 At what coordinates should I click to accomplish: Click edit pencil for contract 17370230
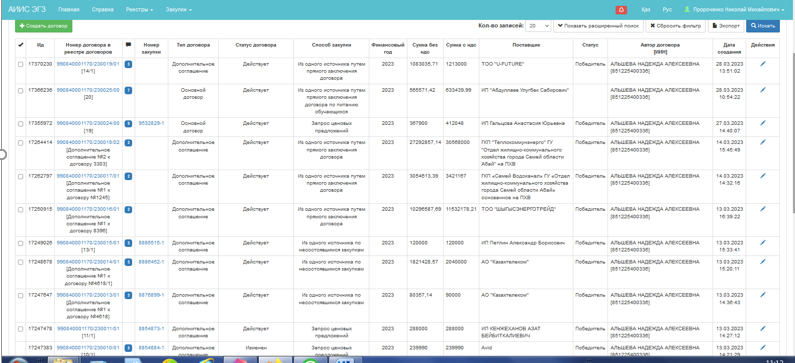[x=763, y=64]
